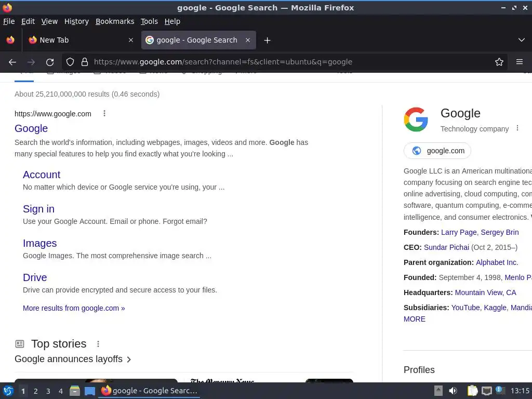The height and width of the screenshot is (399, 532).
Task: Open the file manager taskbar icon
Action: (75, 391)
